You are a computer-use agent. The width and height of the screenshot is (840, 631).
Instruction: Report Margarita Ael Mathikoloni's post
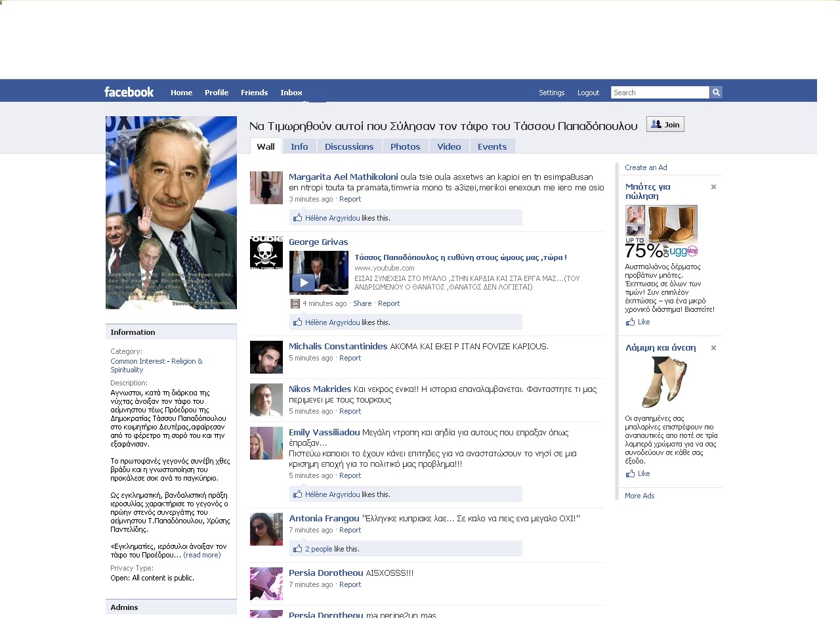350,199
